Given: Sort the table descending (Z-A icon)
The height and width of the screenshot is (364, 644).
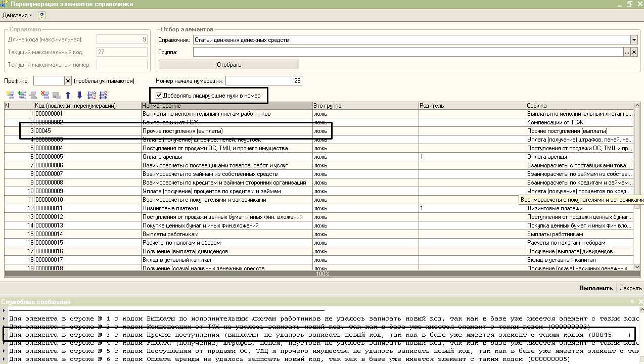Looking at the screenshot, I should pos(104,95).
